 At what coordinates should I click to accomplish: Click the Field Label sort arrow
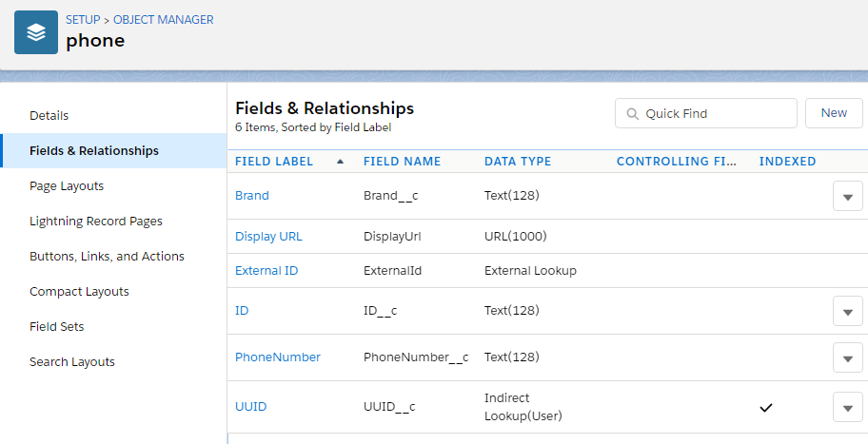(x=341, y=162)
